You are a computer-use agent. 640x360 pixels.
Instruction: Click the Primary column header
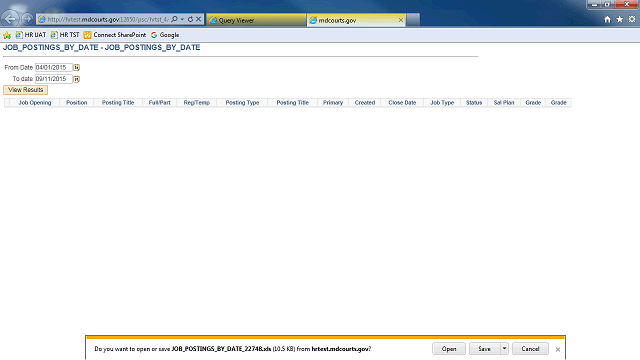[x=333, y=103]
